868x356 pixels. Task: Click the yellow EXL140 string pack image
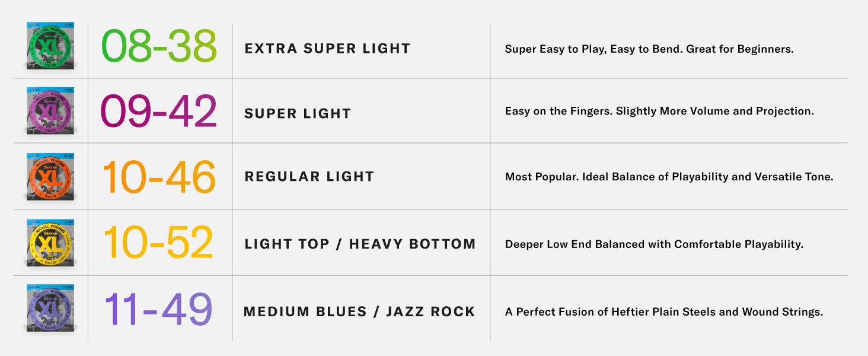tap(50, 243)
